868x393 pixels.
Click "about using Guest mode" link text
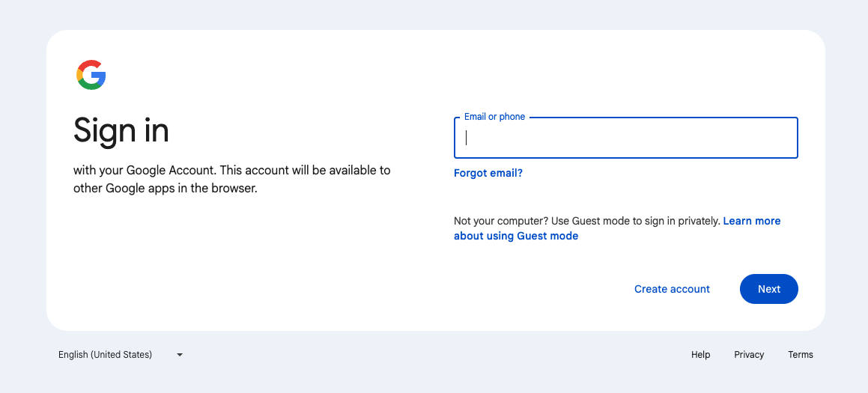pos(516,236)
